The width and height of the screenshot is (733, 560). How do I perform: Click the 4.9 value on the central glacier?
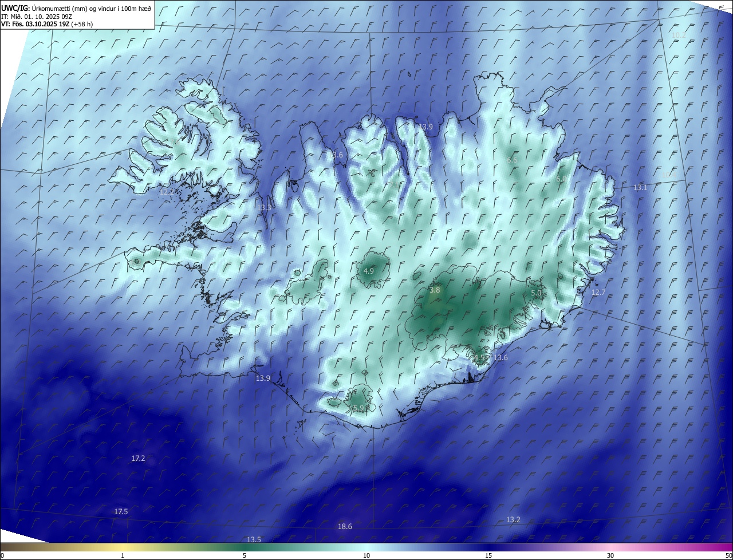pyautogui.click(x=368, y=271)
